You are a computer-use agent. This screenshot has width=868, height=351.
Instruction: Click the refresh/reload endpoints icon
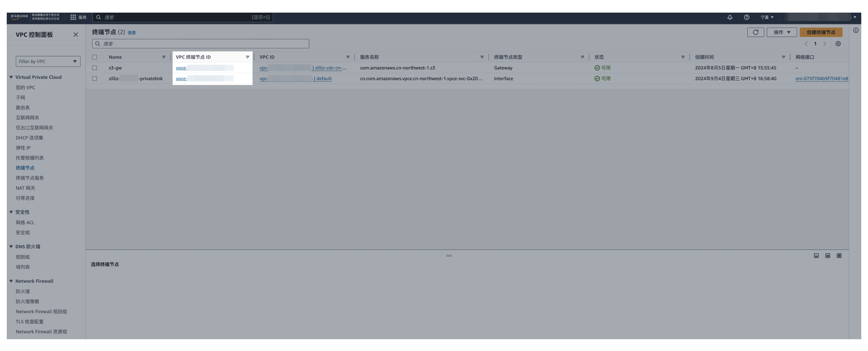756,32
